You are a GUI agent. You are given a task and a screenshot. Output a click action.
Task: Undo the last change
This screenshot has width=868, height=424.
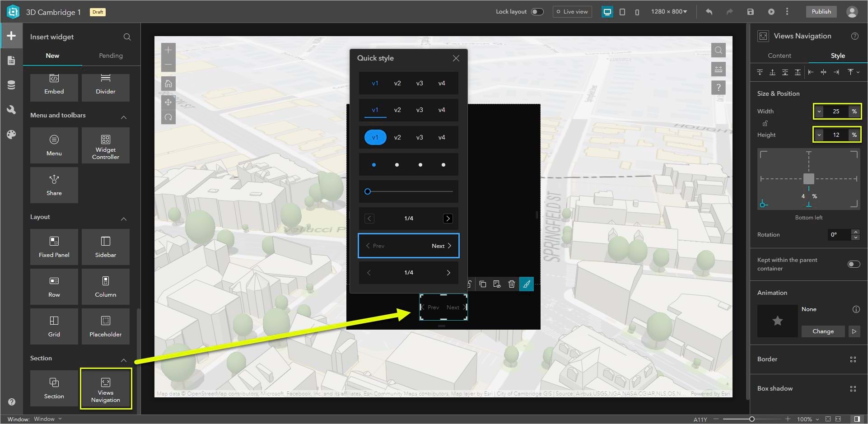709,12
